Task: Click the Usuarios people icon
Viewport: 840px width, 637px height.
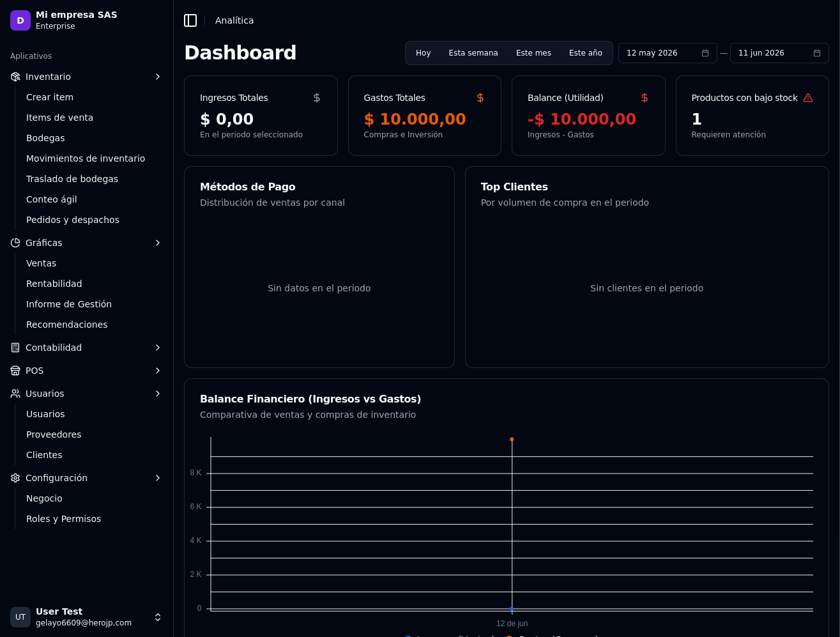Action: [15, 394]
